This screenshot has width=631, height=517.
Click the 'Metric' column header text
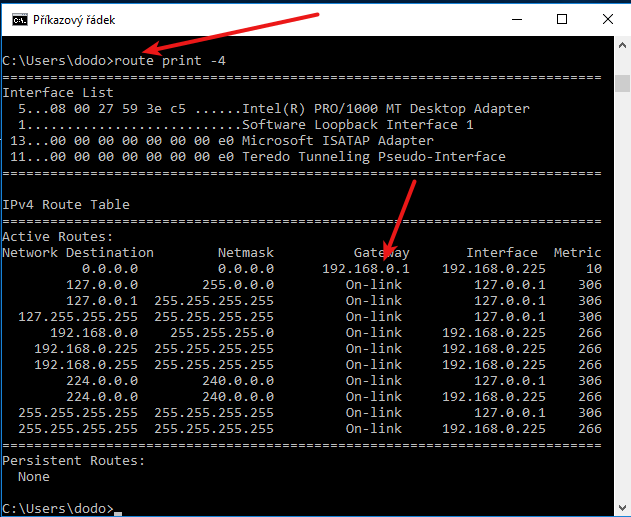pyautogui.click(x=577, y=253)
